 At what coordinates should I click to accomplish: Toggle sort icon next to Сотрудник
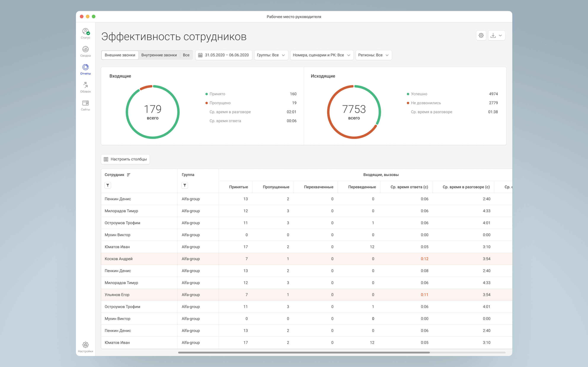click(129, 175)
